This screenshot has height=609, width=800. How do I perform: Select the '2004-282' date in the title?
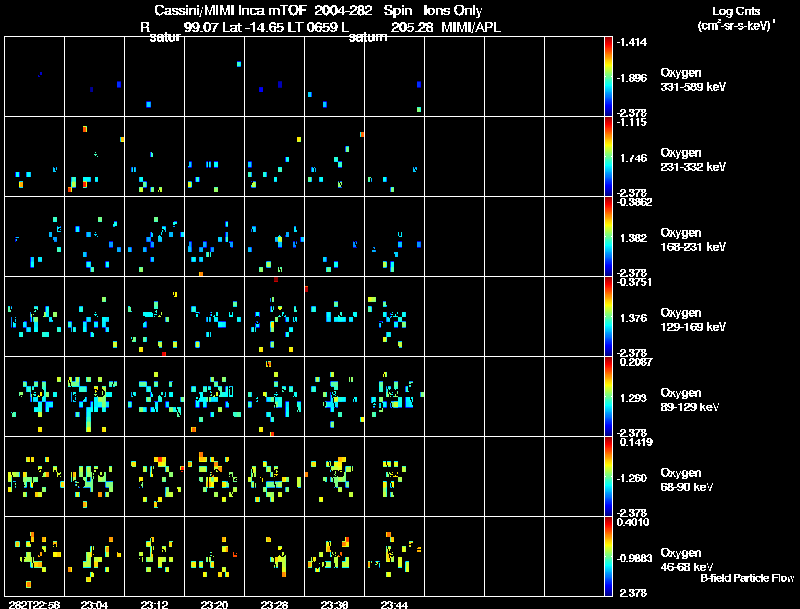tap(345, 10)
